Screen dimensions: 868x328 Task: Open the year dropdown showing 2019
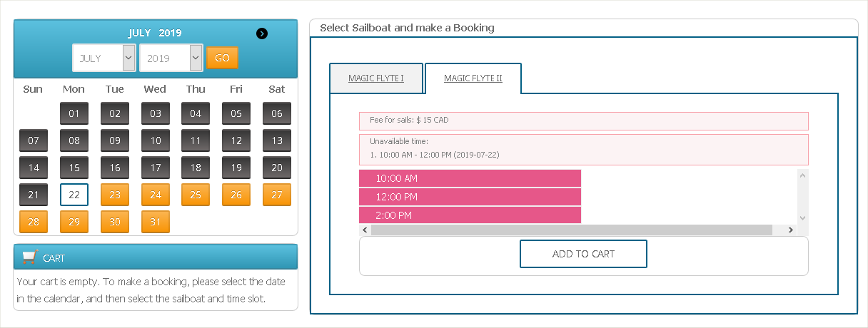coord(171,58)
